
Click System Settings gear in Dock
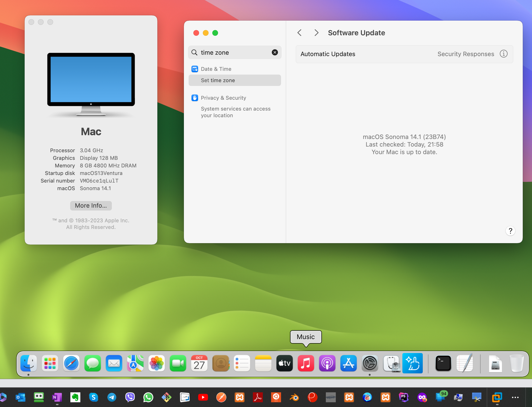370,363
